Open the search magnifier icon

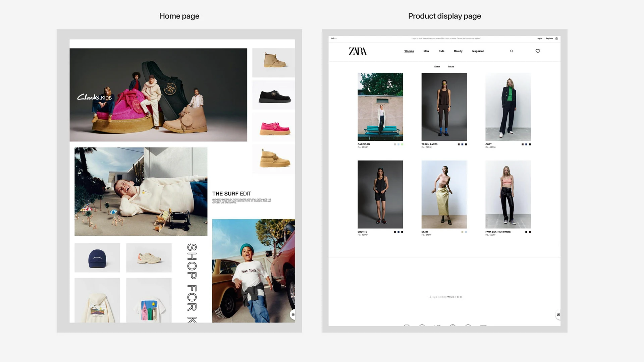512,51
